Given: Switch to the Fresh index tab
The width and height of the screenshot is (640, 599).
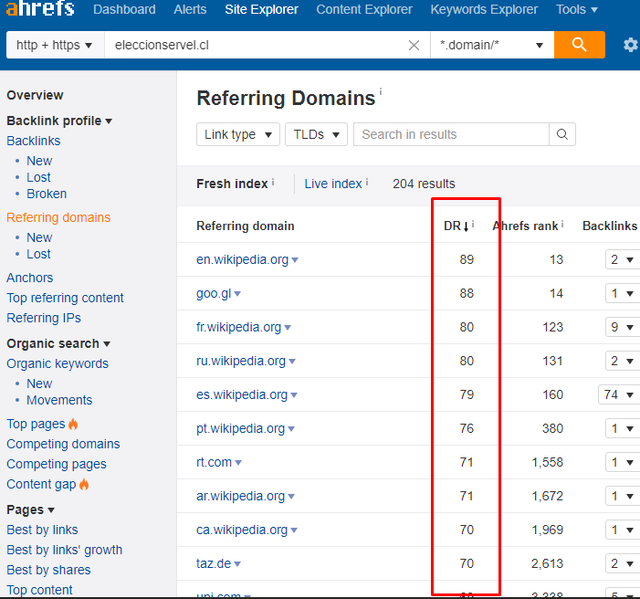Looking at the screenshot, I should coord(232,184).
